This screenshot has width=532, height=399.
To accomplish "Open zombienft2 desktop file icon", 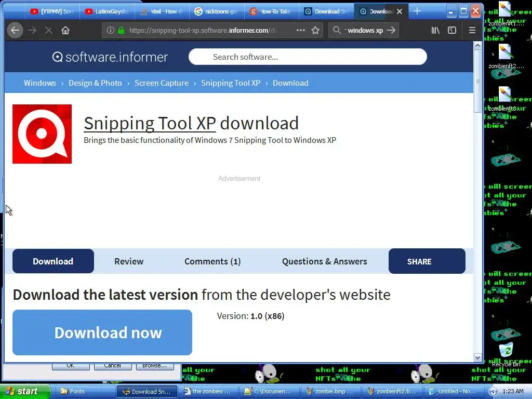I will click(x=506, y=56).
